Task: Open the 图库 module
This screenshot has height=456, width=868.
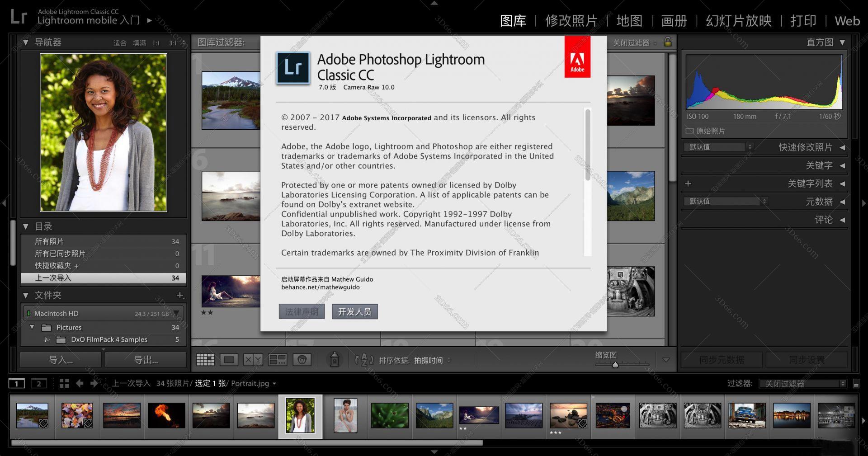Action: pyautogui.click(x=513, y=21)
